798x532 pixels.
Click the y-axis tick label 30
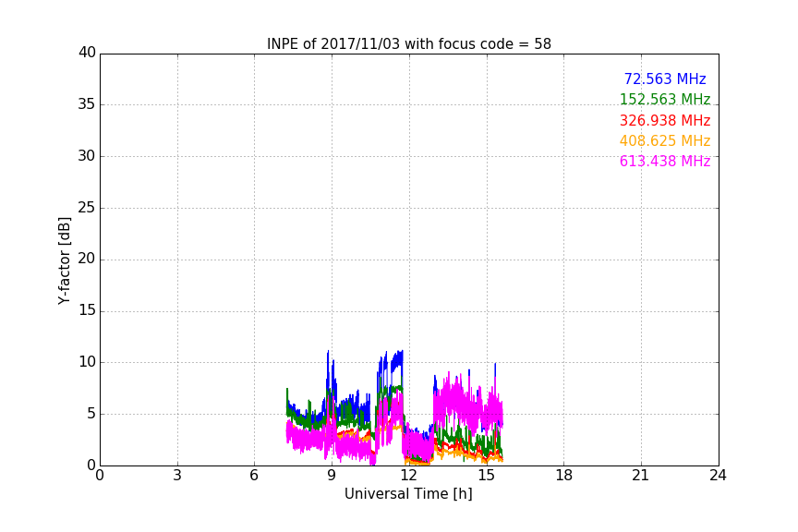(x=87, y=156)
